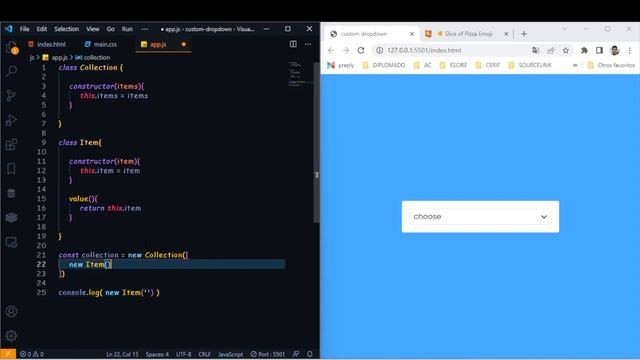Viewport: 640px width, 360px height.
Task: Open the database view icon in activity bar
Action: click(11, 193)
